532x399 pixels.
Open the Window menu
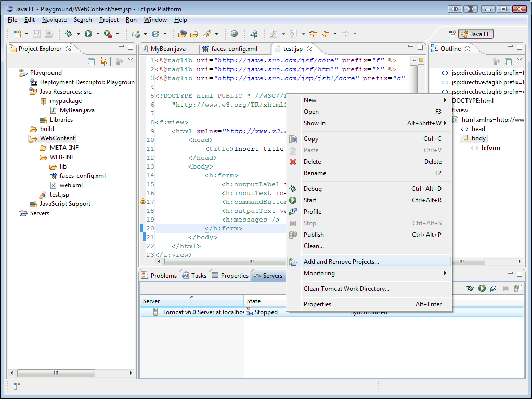coord(155,19)
